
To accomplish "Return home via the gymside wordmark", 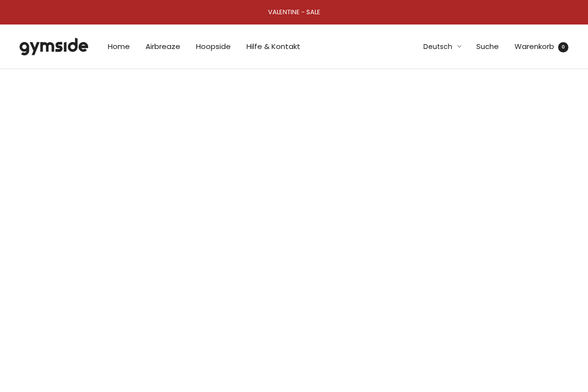I will (54, 47).
